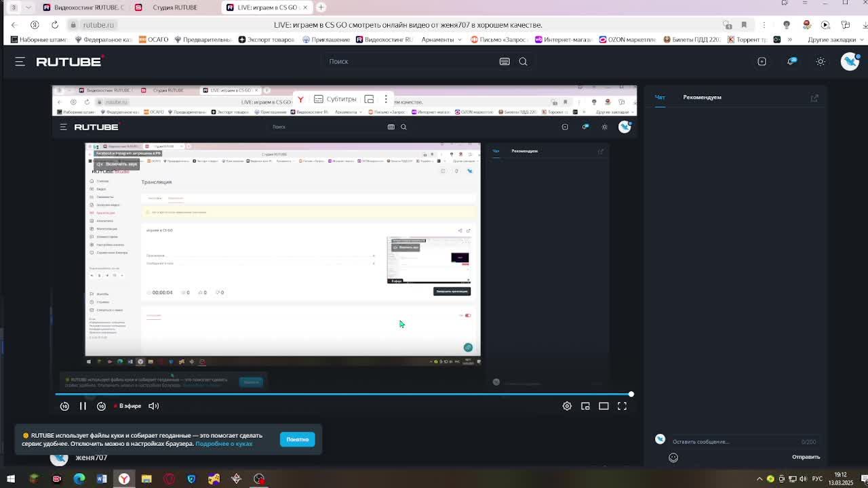Image resolution: width=868 pixels, height=488 pixels.
Task: Open a new browser tab
Action: pos(321,7)
